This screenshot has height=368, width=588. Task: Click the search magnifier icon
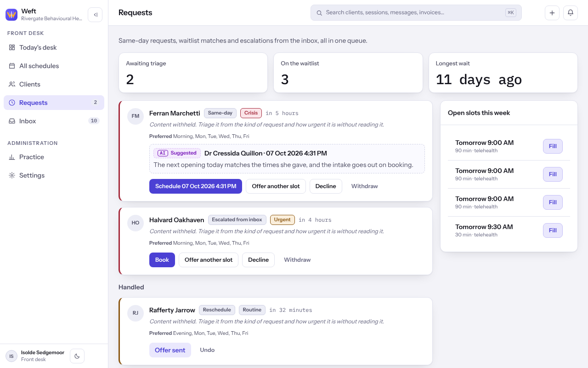[x=319, y=13]
